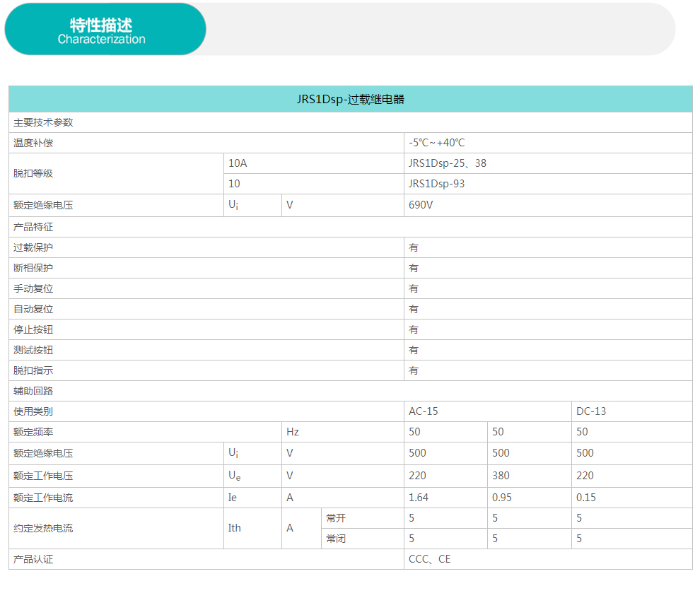700x598 pixels.
Task: Click the -5℃~+40℃ value
Action: [436, 143]
